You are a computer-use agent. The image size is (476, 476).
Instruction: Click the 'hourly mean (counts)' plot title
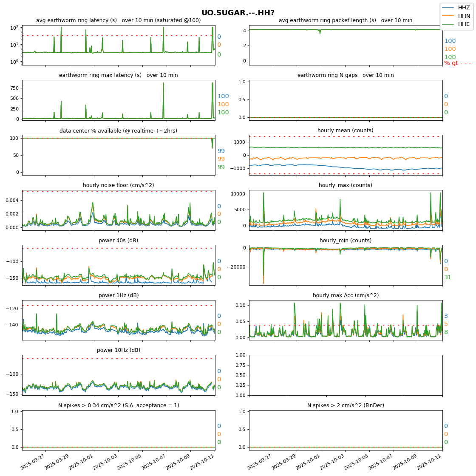tap(346, 130)
